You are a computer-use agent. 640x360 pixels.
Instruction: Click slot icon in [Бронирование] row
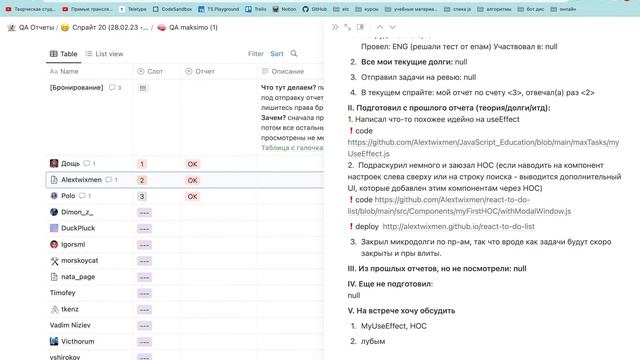143,88
